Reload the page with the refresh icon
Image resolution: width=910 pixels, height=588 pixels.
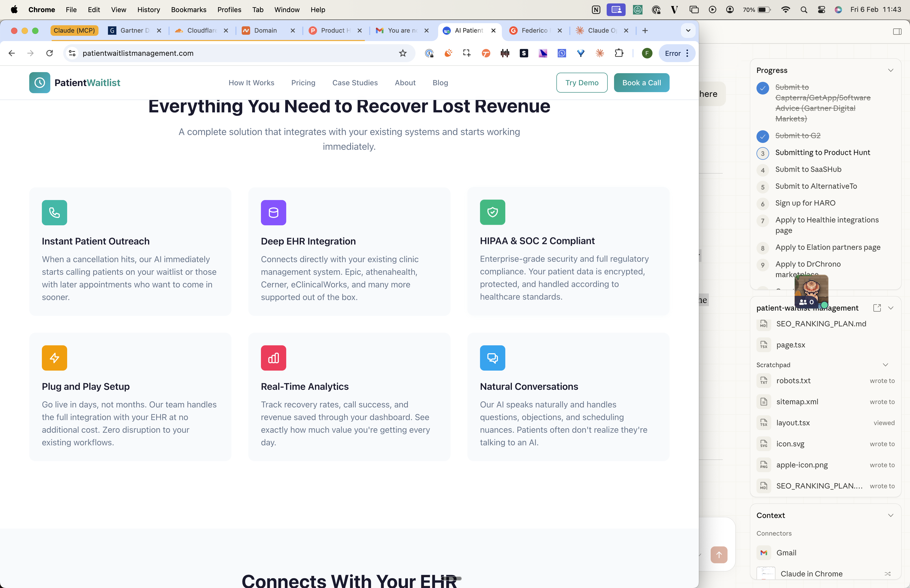(x=49, y=53)
